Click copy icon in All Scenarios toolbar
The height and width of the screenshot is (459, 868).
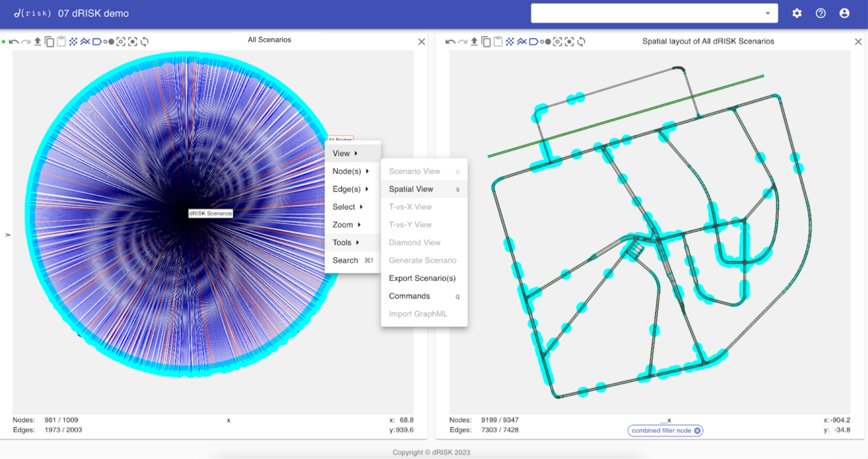click(50, 42)
